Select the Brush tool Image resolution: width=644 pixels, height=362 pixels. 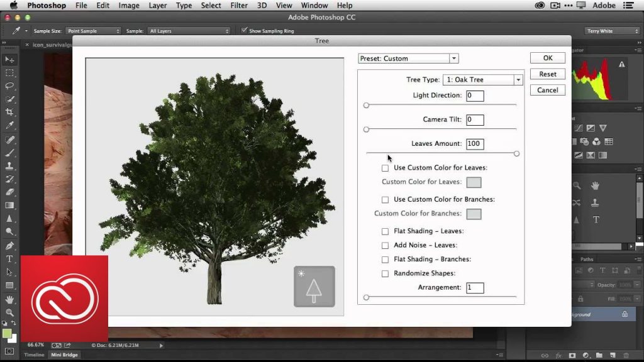click(x=9, y=153)
